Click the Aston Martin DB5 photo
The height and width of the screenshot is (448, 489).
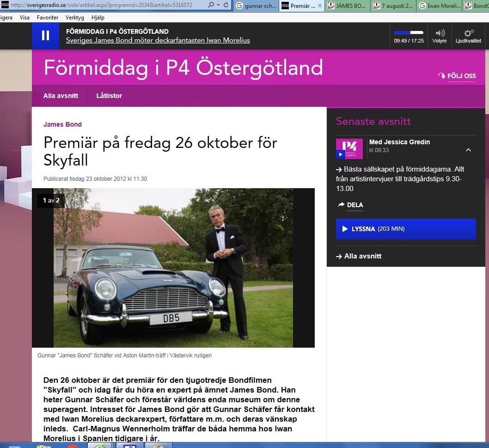click(173, 268)
